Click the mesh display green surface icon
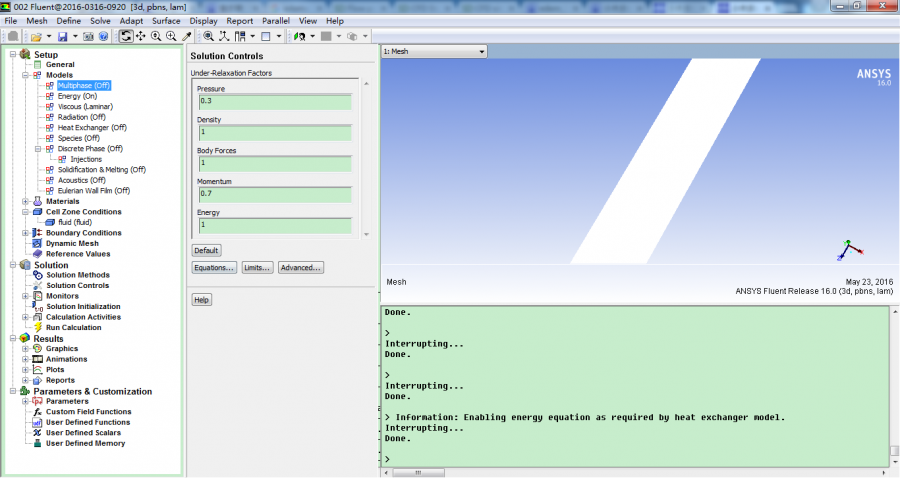Image resolution: width=900 pixels, height=478 pixels. (x=300, y=36)
